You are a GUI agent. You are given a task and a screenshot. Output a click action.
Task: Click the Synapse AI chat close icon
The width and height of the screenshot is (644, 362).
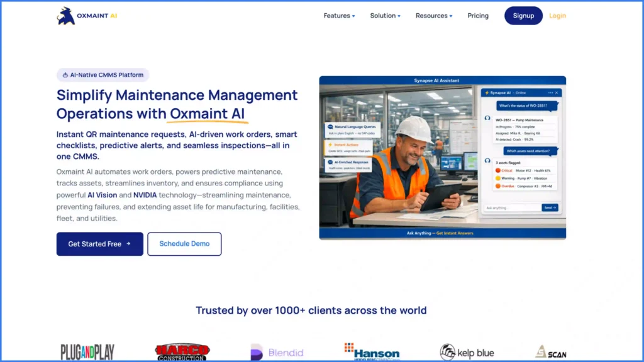point(557,93)
